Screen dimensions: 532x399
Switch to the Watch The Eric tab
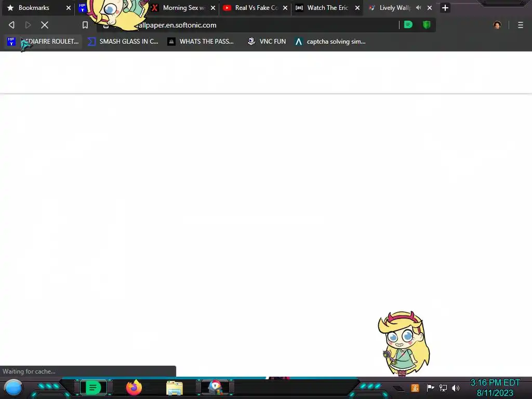[327, 8]
